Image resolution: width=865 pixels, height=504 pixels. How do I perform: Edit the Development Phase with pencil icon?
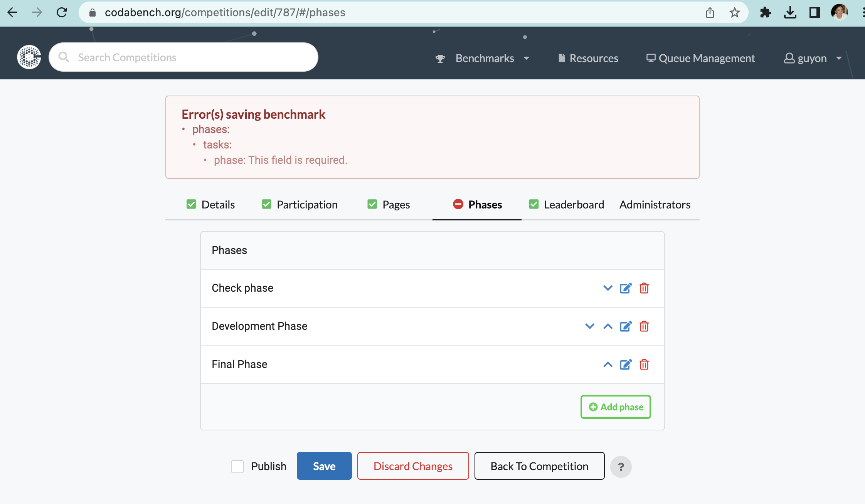coord(625,326)
